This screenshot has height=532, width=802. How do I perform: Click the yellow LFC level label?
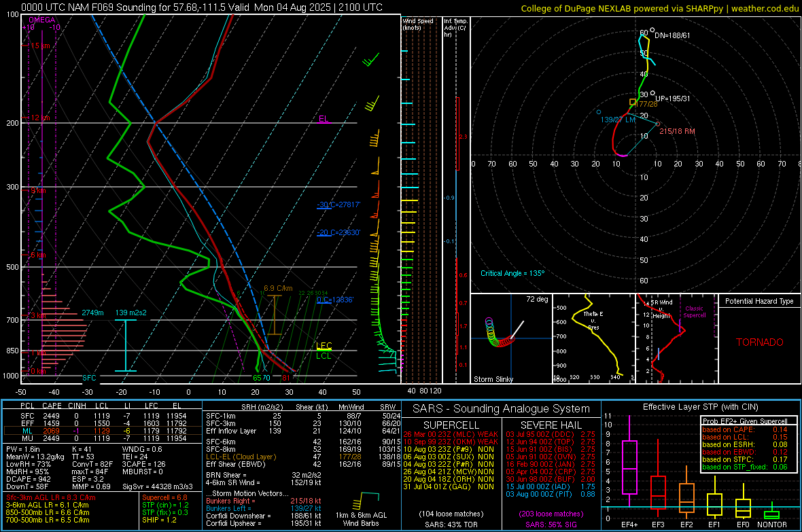[324, 346]
